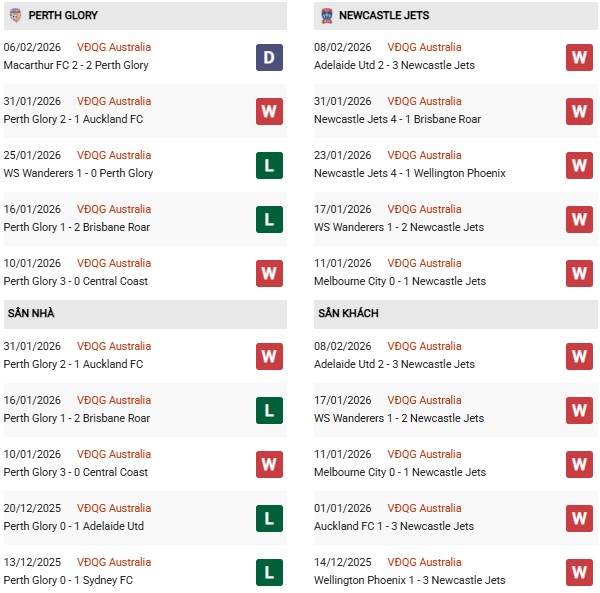Select the SÂN NHÀ section header

click(30, 314)
